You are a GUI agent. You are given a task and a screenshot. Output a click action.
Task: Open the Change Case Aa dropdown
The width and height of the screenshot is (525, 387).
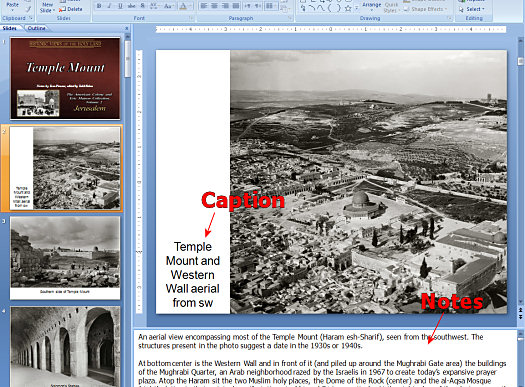pyautogui.click(x=169, y=6)
